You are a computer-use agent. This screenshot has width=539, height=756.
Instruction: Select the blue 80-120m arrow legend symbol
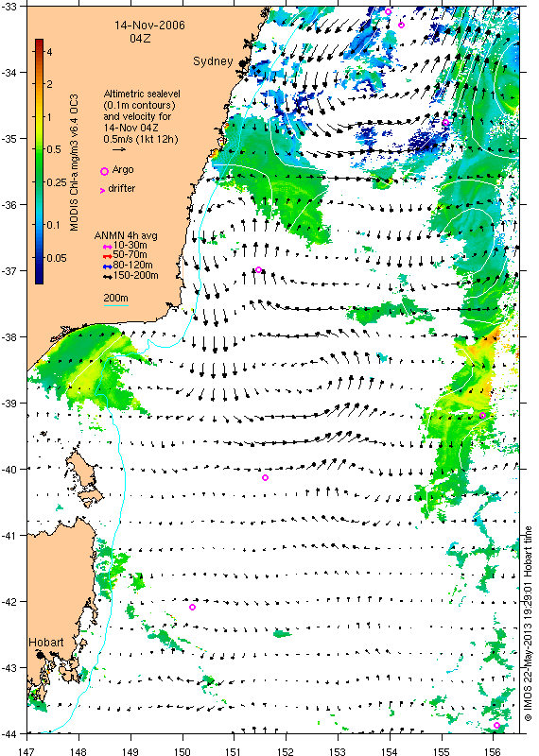(108, 266)
